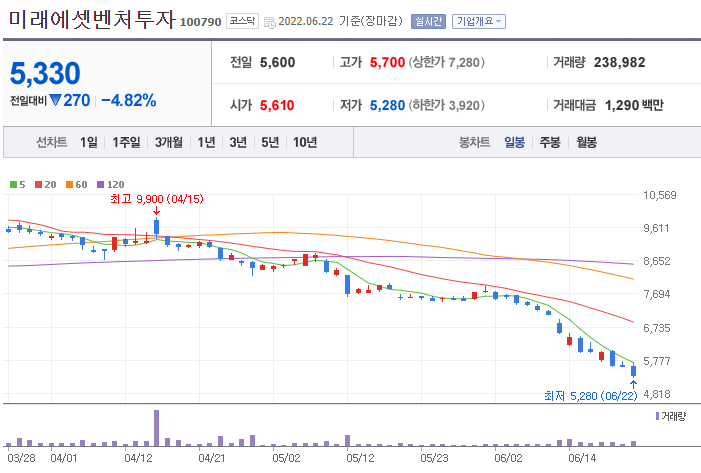The image size is (701, 473).
Task: Click the 10,569 price axis label
Action: click(x=659, y=195)
